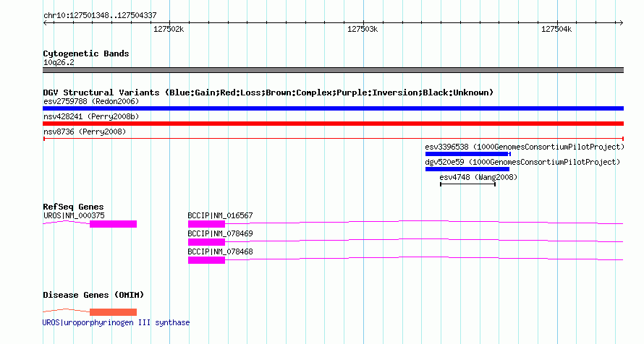Click the RefSeq Genes track title
644x344 pixels.
click(73, 207)
